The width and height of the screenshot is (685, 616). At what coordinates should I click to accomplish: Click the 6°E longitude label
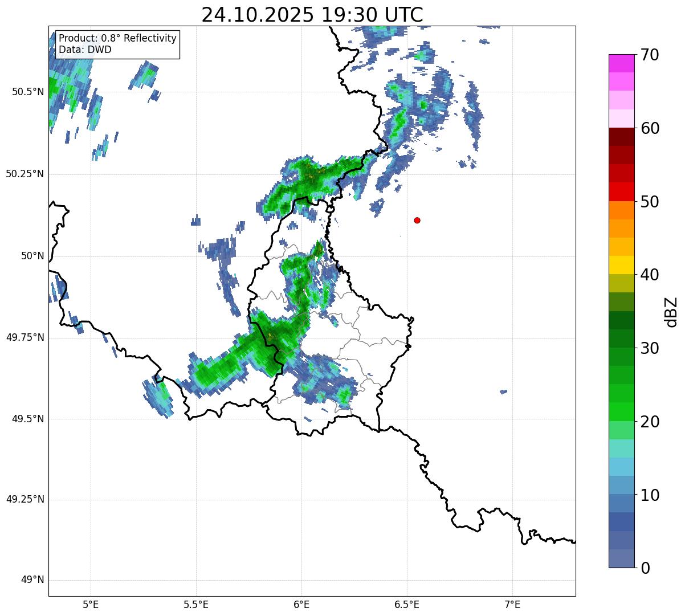tap(301, 605)
